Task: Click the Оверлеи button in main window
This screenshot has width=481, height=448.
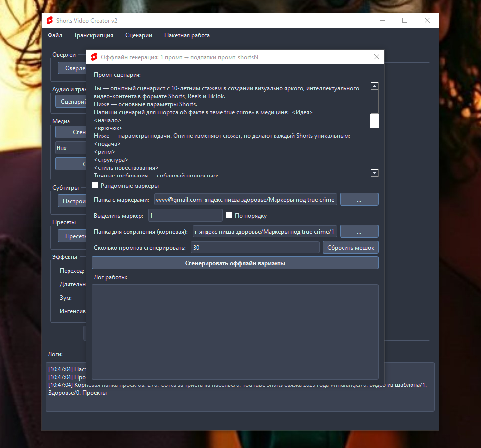Action: click(72, 68)
